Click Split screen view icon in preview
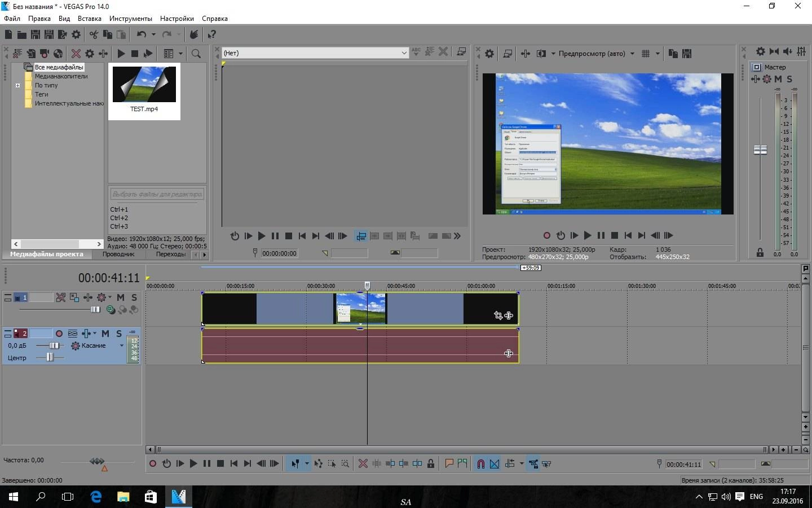Viewport: 812px width, 508px height. tap(541, 54)
